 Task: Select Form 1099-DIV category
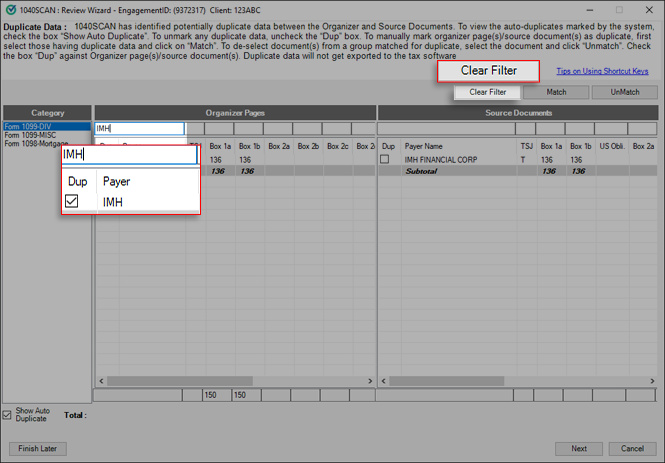tap(47, 126)
